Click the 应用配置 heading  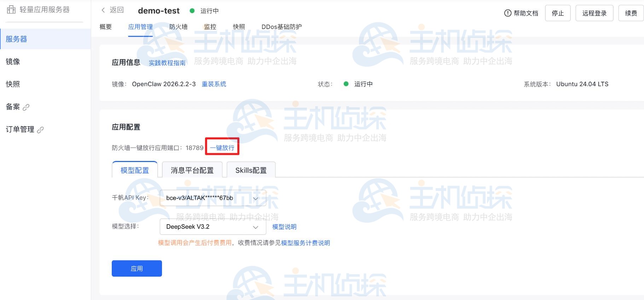coord(126,127)
